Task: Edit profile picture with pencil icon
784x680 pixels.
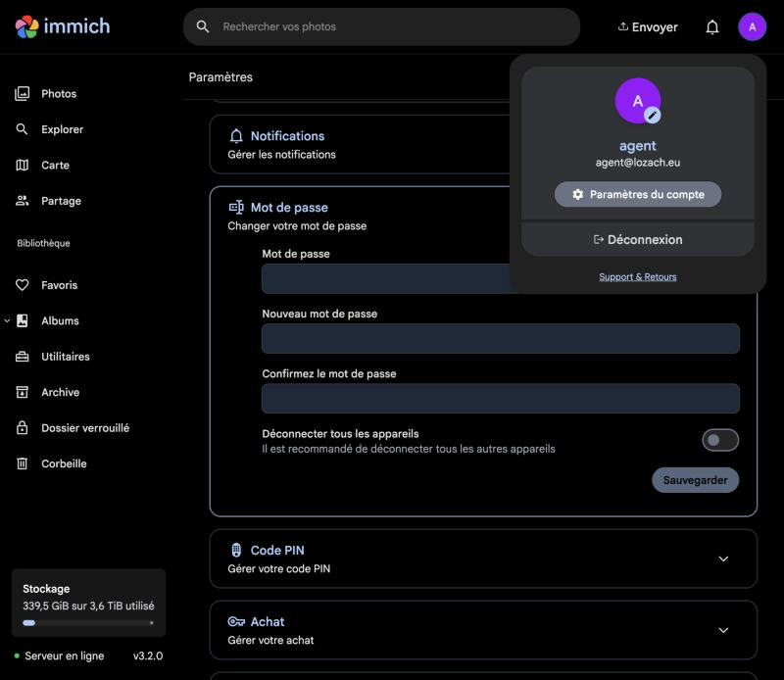Action: pos(652,115)
